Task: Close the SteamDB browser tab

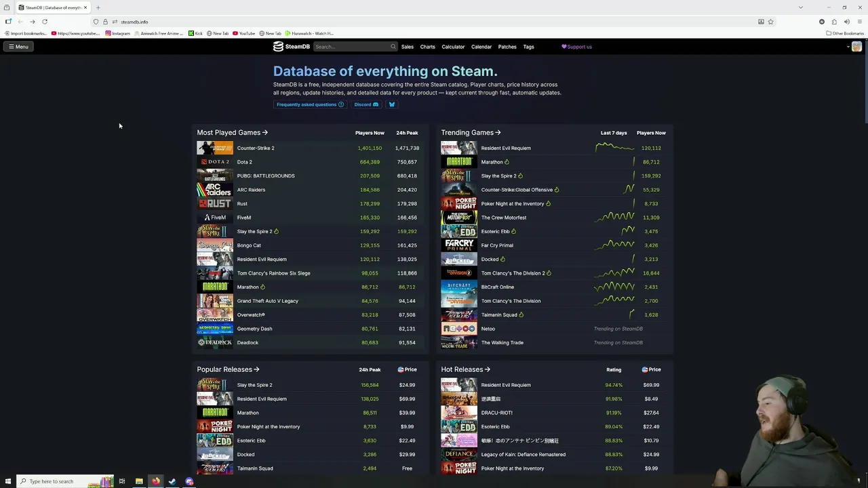Action: point(85,7)
